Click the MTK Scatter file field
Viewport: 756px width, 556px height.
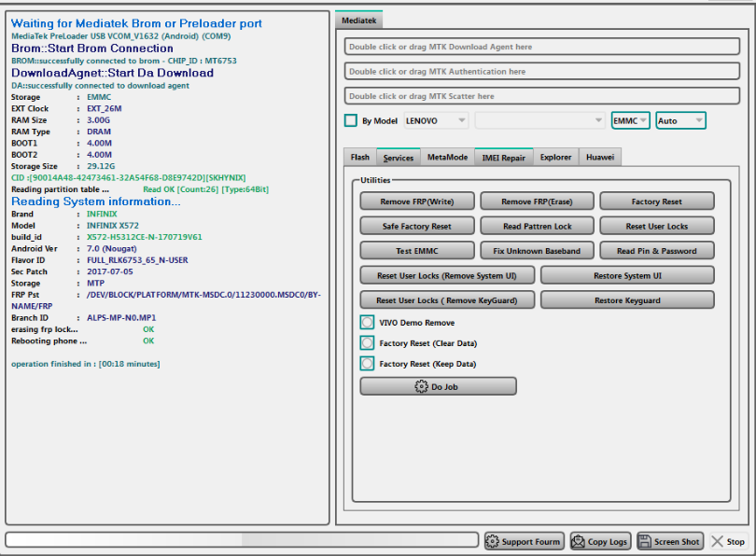542,96
